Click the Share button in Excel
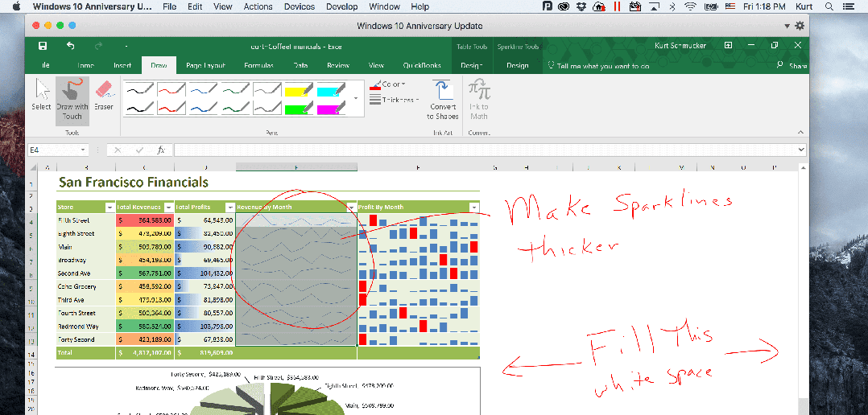The height and width of the screenshot is (415, 868). pyautogui.click(x=792, y=65)
